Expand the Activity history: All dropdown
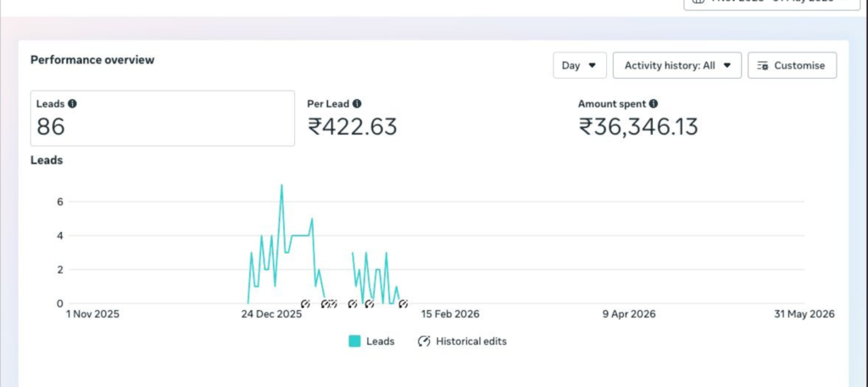The image size is (868, 387). click(x=677, y=65)
